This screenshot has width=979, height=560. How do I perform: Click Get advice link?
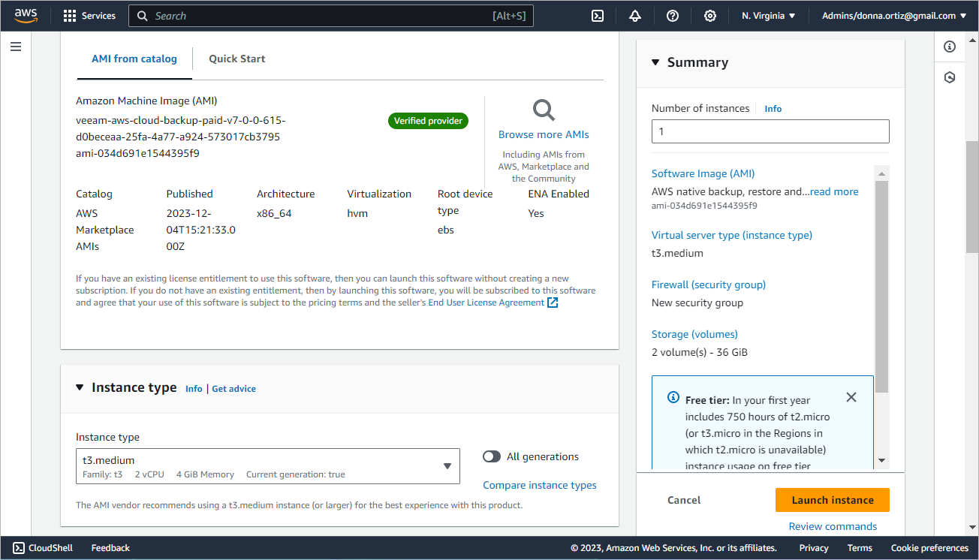click(233, 389)
